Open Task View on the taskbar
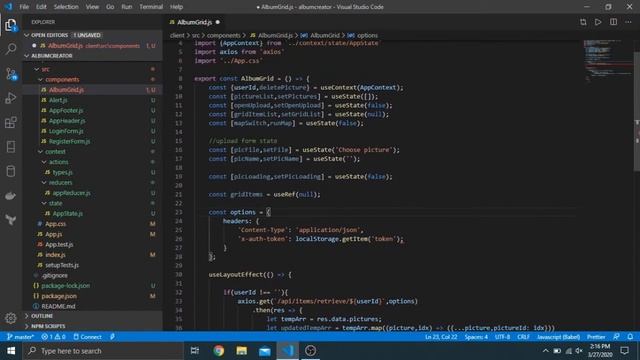 click(195, 351)
